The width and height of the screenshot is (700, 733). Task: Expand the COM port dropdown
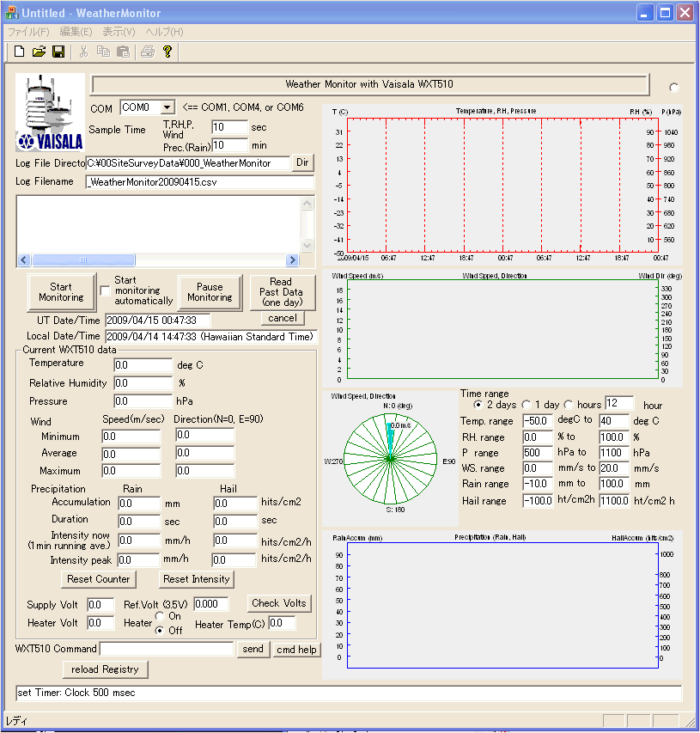(x=167, y=107)
